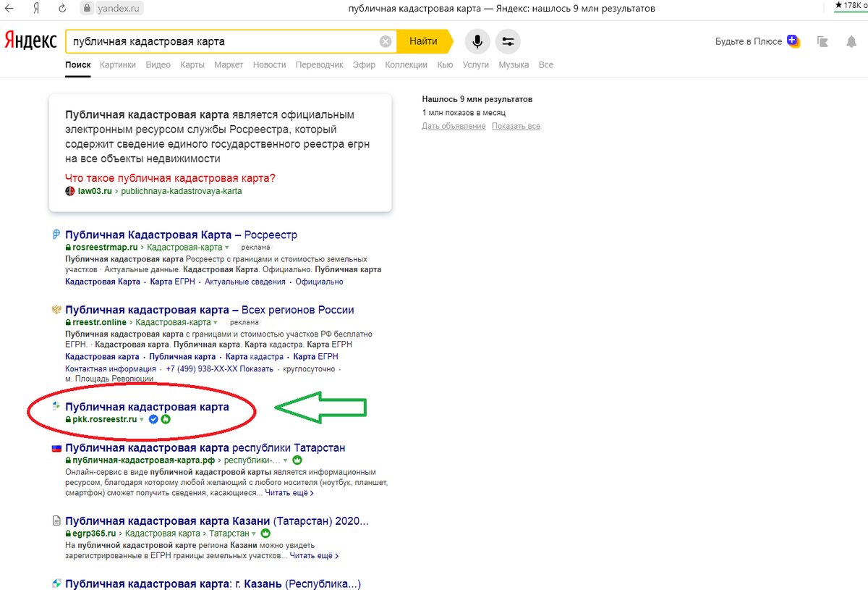Click the Yandex 'Я' home button in browser bar
Image resolution: width=868 pixels, height=590 pixels.
pyautogui.click(x=37, y=9)
